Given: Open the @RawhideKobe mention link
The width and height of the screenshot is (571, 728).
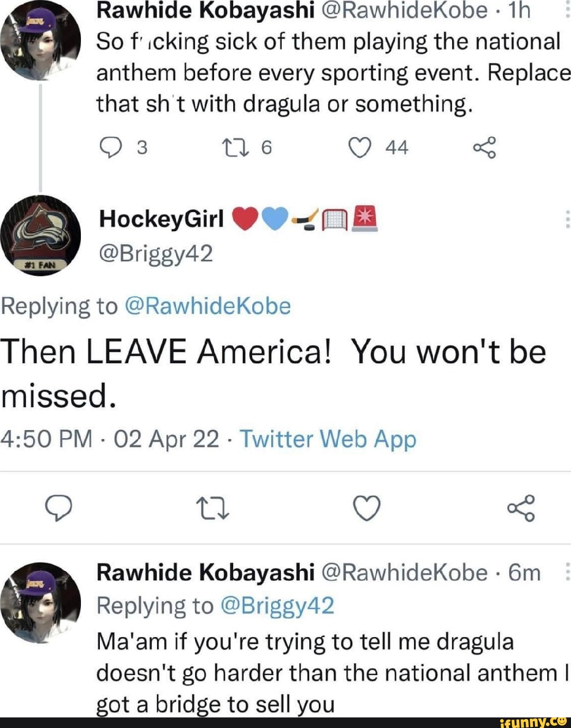Looking at the screenshot, I should (207, 306).
